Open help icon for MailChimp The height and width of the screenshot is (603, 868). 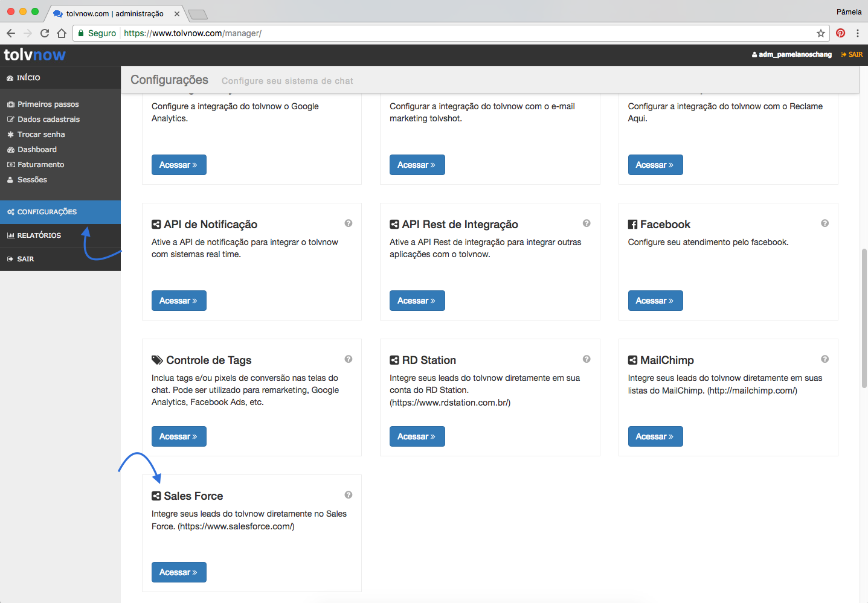[825, 359]
